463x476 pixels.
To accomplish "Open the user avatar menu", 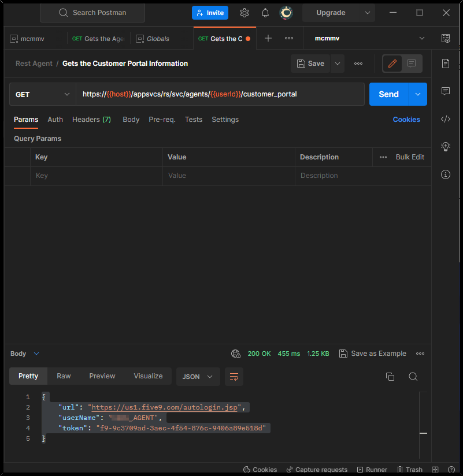I will (286, 13).
